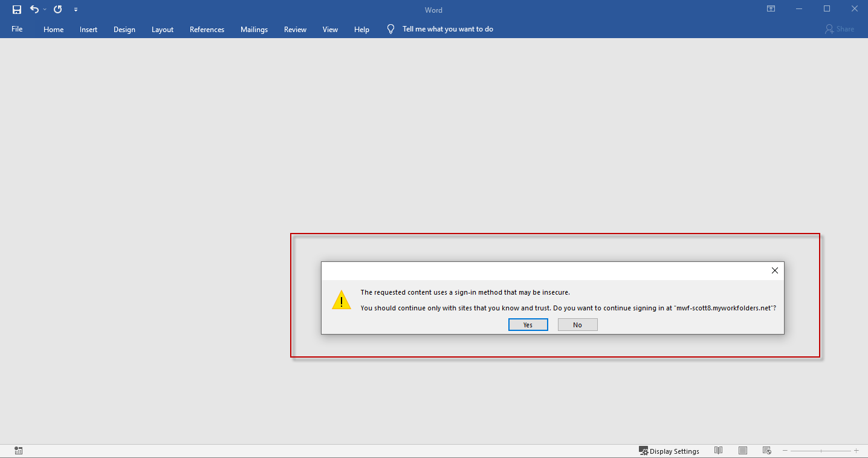Image resolution: width=868 pixels, height=458 pixels.
Task: Click the Tell me lightbulb icon
Action: click(x=391, y=29)
